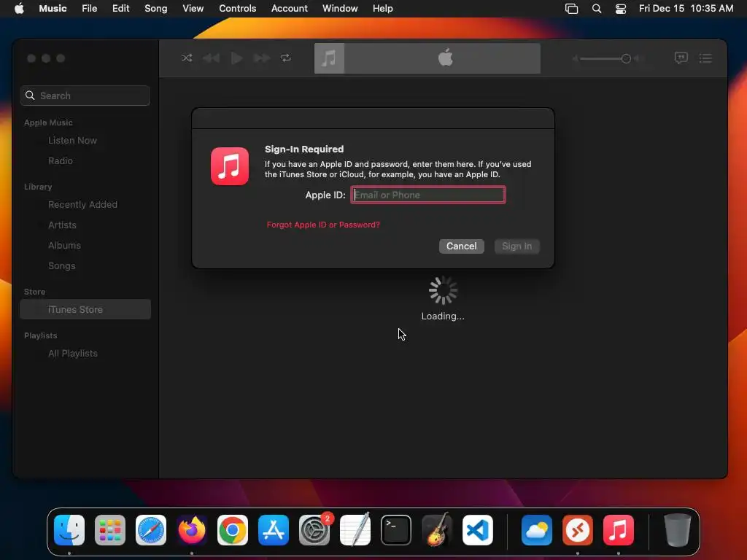
Task: Click the album artwork music note thumbnail
Action: [329, 58]
